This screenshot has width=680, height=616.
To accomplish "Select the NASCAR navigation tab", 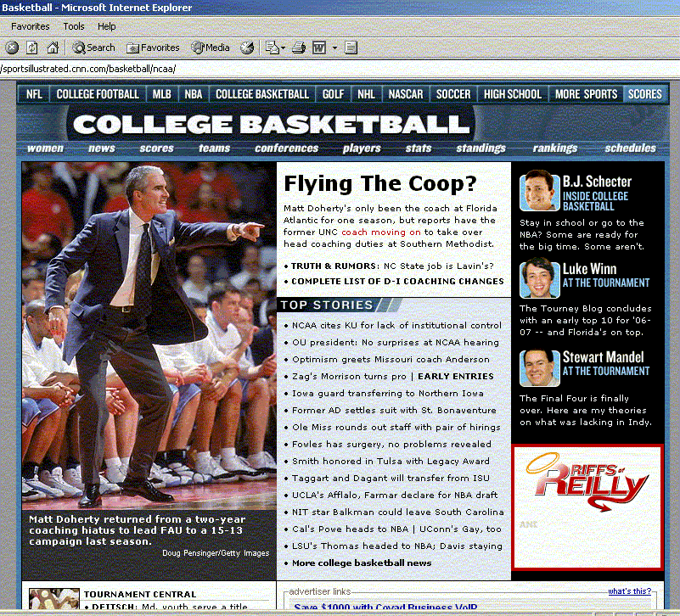I will click(406, 94).
